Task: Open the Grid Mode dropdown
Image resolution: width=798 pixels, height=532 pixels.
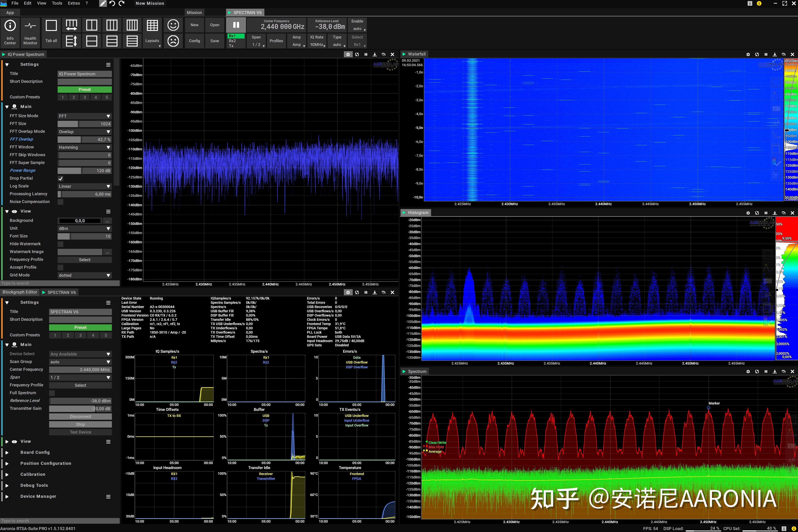Action: 84,275
